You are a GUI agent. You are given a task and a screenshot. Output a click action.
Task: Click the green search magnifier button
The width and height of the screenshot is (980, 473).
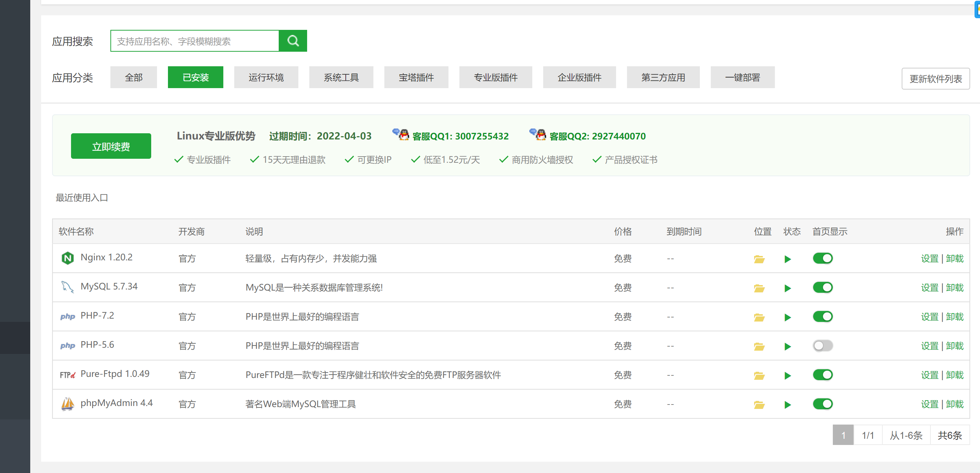pyautogui.click(x=293, y=41)
